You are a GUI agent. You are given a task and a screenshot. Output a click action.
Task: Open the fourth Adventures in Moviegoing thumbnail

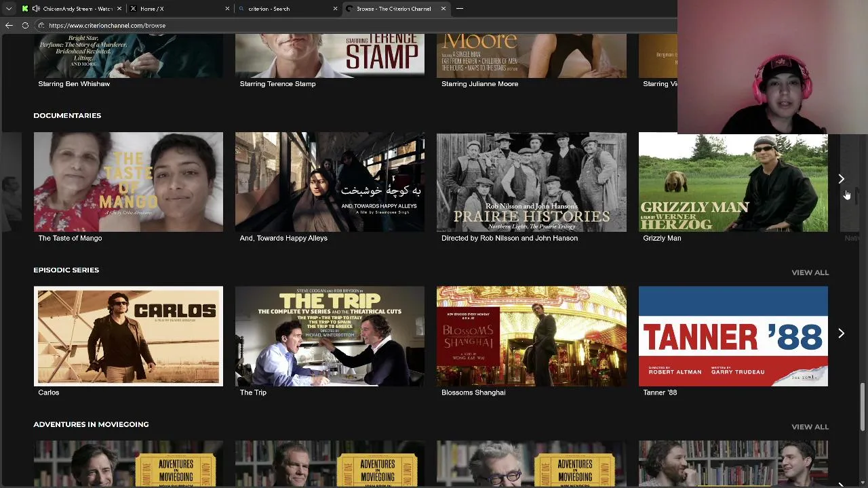click(733, 464)
